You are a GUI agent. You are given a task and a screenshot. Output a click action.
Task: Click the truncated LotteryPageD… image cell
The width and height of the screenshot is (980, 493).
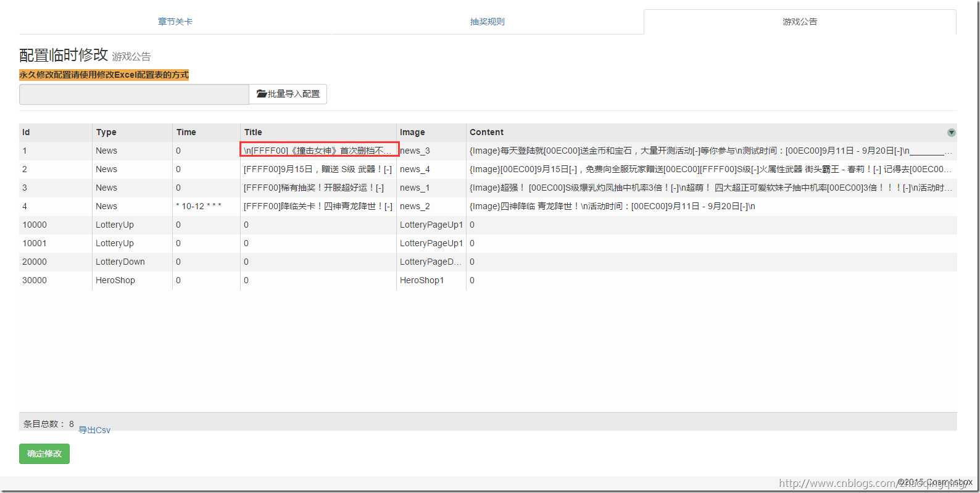click(431, 262)
